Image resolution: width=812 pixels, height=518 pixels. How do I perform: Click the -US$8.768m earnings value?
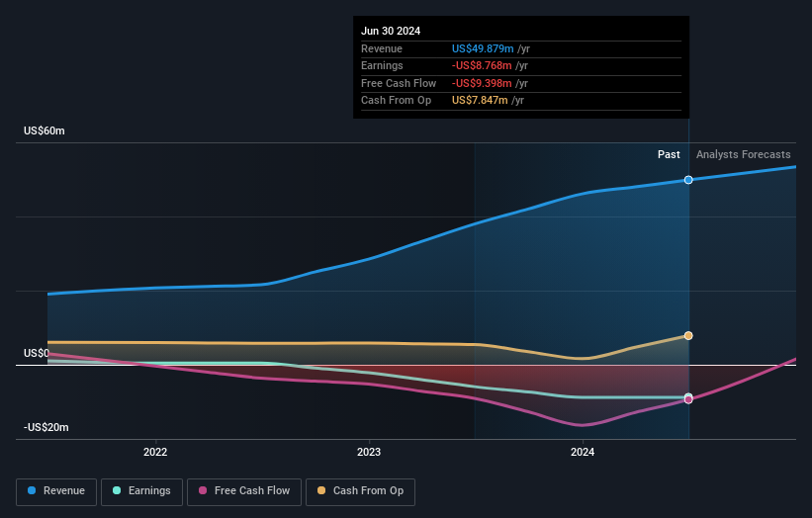point(482,65)
